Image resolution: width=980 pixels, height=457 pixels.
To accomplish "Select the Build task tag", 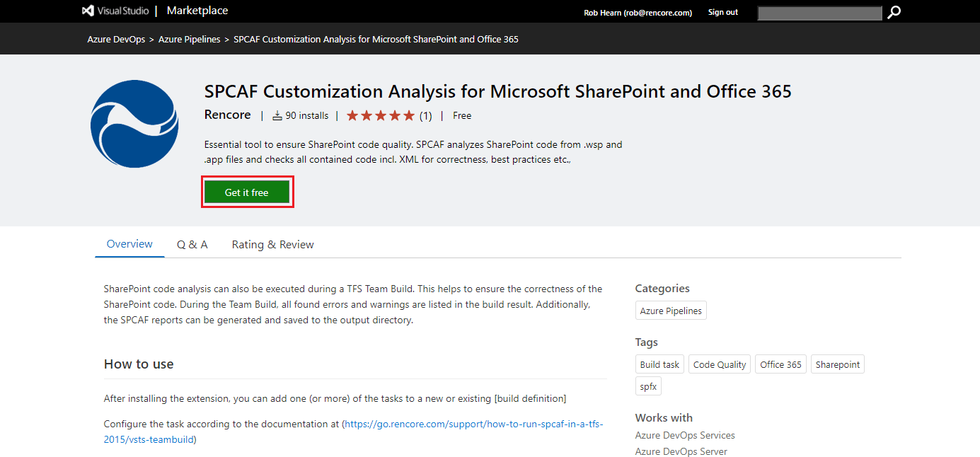I will [x=659, y=364].
